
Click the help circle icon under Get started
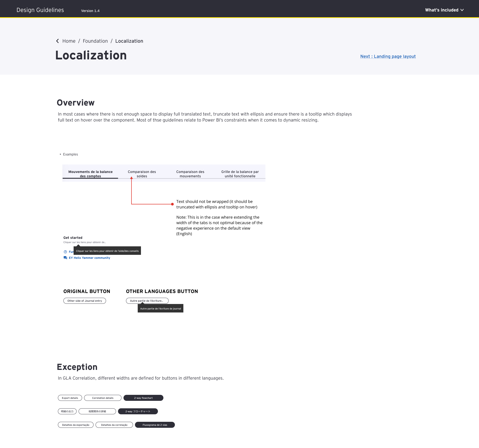pyautogui.click(x=65, y=252)
